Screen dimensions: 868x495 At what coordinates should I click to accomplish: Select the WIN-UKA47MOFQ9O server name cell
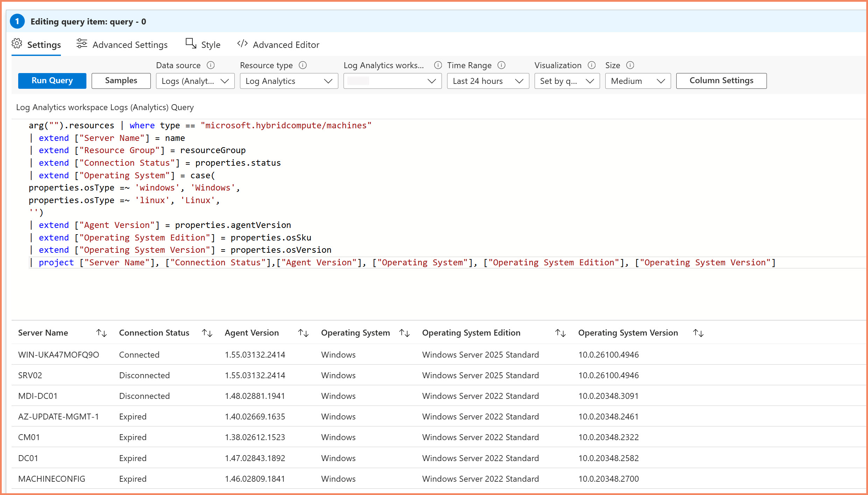[58, 355]
